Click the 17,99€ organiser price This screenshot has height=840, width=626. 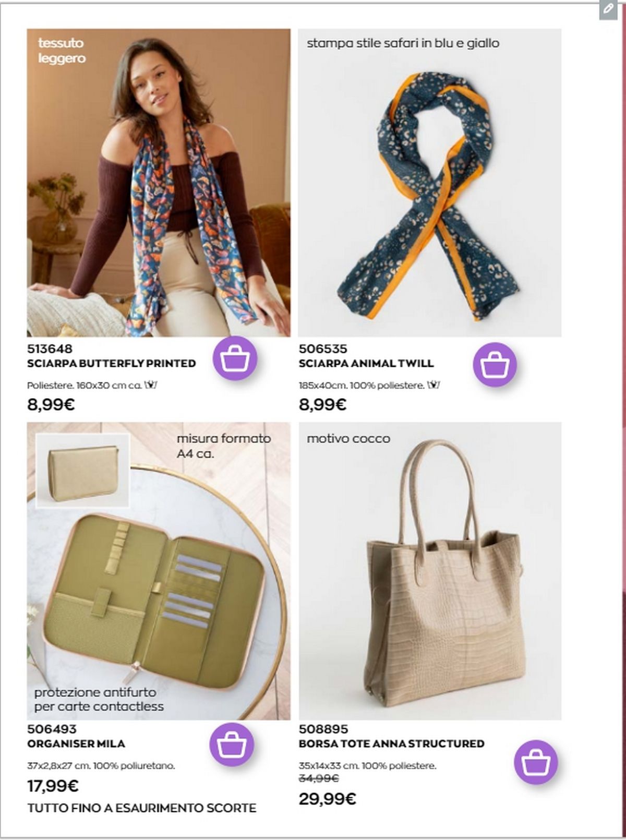click(x=53, y=786)
